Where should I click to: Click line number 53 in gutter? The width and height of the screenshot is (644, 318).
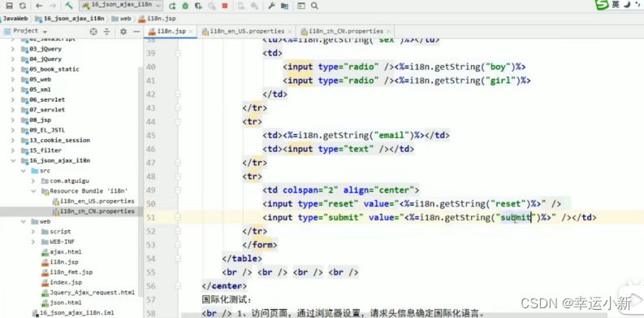click(150, 245)
